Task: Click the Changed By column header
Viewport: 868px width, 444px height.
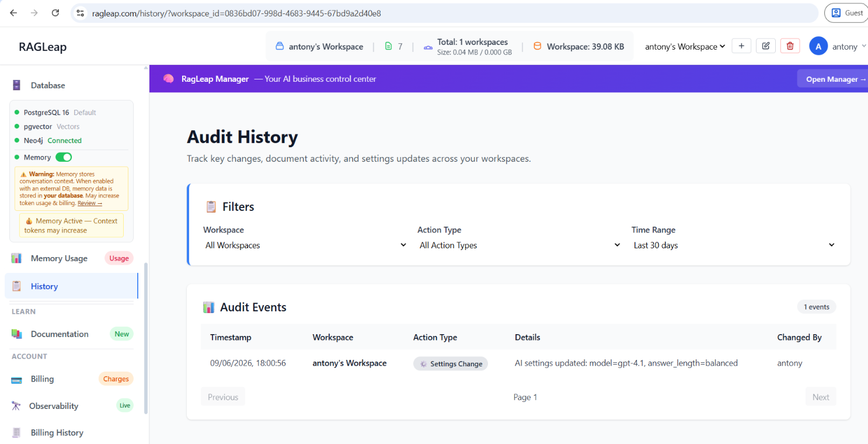Action: click(x=799, y=337)
